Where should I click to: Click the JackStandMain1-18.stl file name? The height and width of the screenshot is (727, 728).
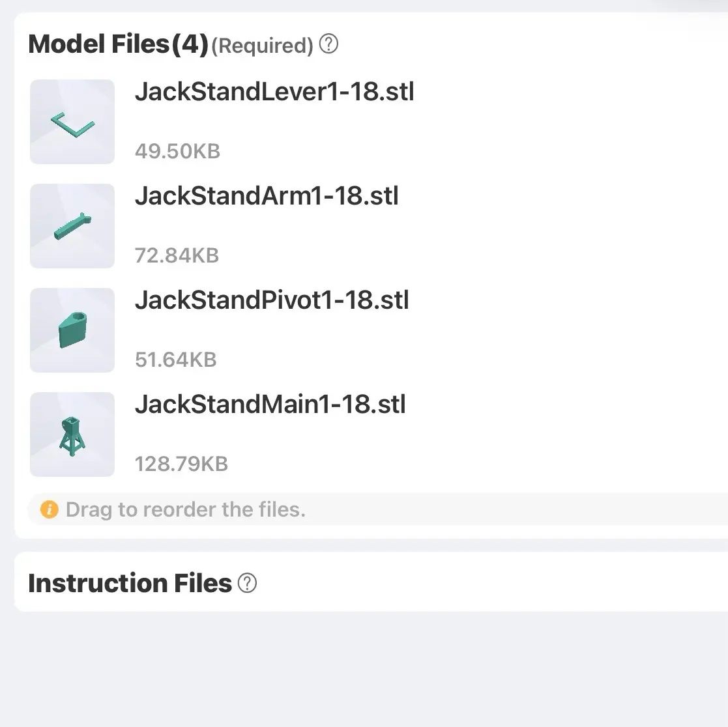click(x=270, y=404)
